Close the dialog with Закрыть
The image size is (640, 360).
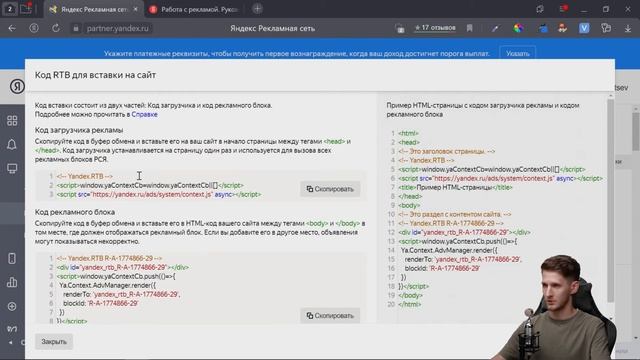coord(54,342)
